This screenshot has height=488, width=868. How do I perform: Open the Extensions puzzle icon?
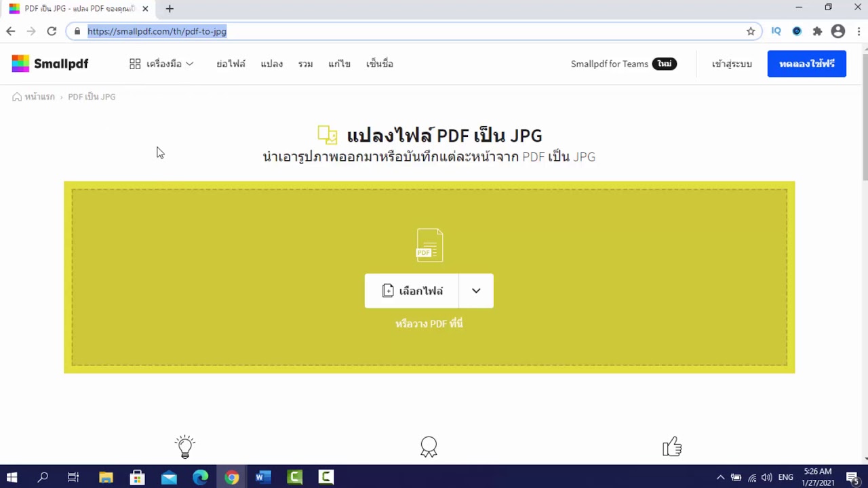point(817,31)
